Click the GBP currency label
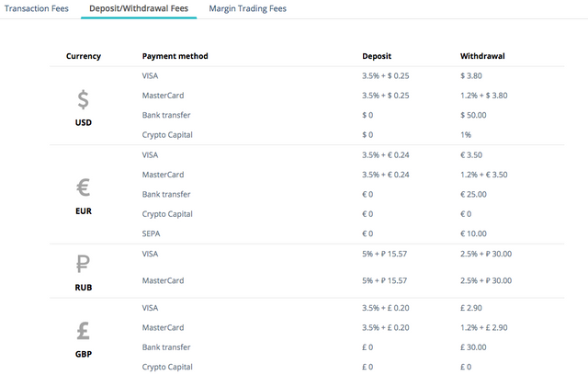 pos(84,353)
